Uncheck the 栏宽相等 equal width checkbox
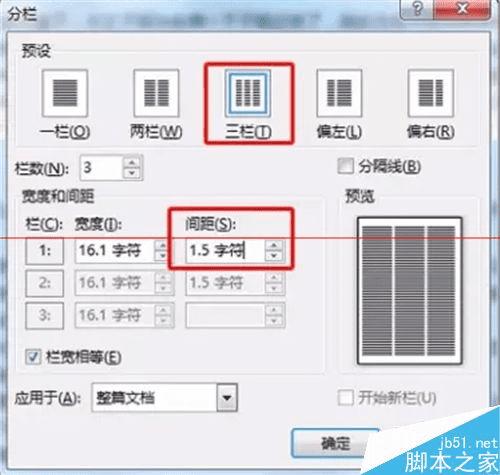This screenshot has height=475, width=500. pos(33,357)
